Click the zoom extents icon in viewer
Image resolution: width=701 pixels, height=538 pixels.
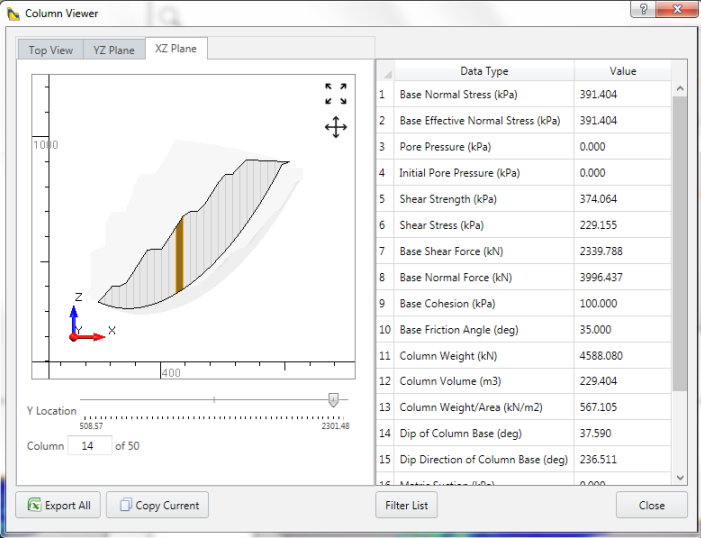click(336, 94)
